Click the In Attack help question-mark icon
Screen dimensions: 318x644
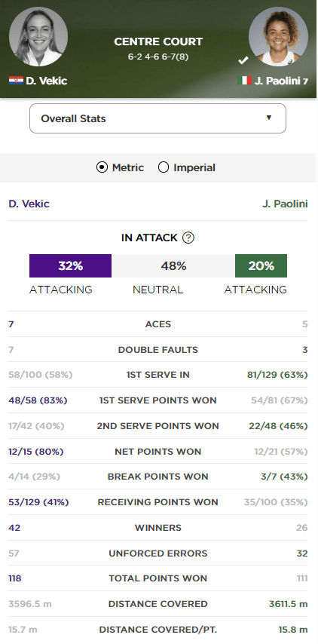coord(188,238)
